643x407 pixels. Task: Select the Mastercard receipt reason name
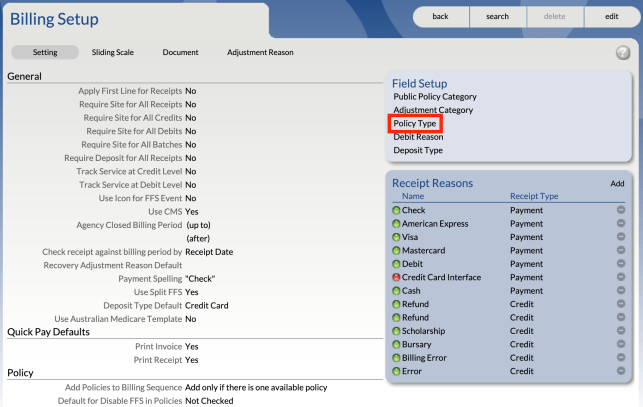[423, 250]
